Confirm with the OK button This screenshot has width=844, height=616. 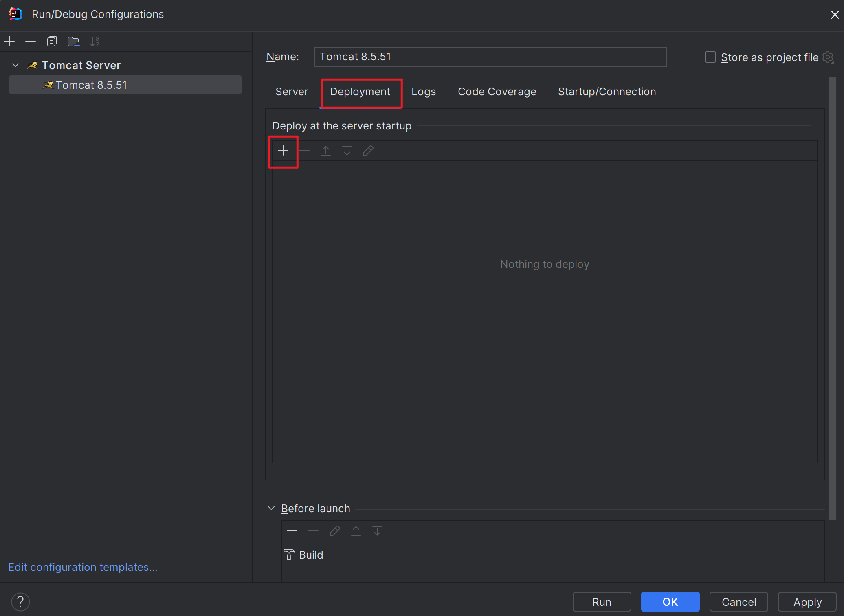click(670, 602)
